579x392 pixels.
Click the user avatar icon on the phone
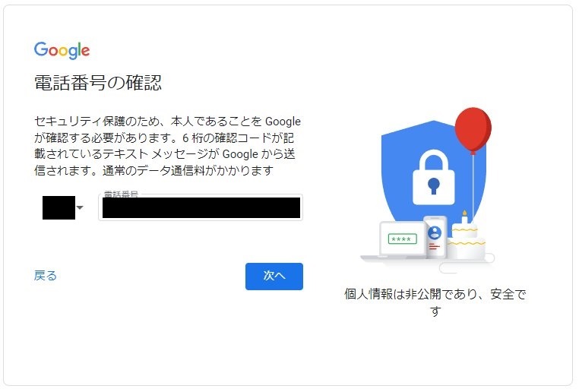(x=435, y=233)
